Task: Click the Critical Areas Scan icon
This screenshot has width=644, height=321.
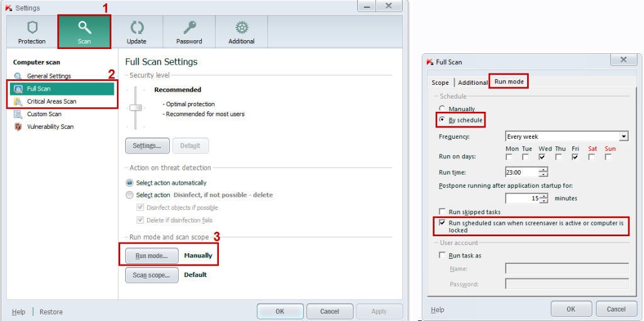Action: [18, 101]
